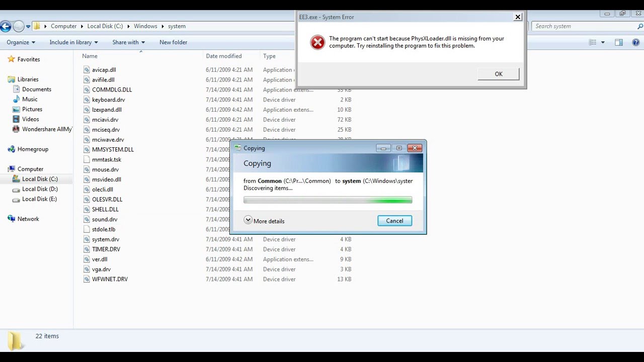Sort by the Name column header
Viewport: 644px width, 362px height.
(90, 56)
